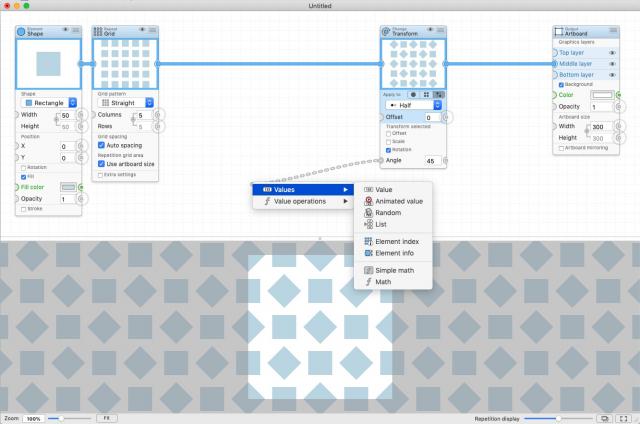Toggle the Grid node preview eye
Viewport: 640px width, 424px height.
coord(142,30)
